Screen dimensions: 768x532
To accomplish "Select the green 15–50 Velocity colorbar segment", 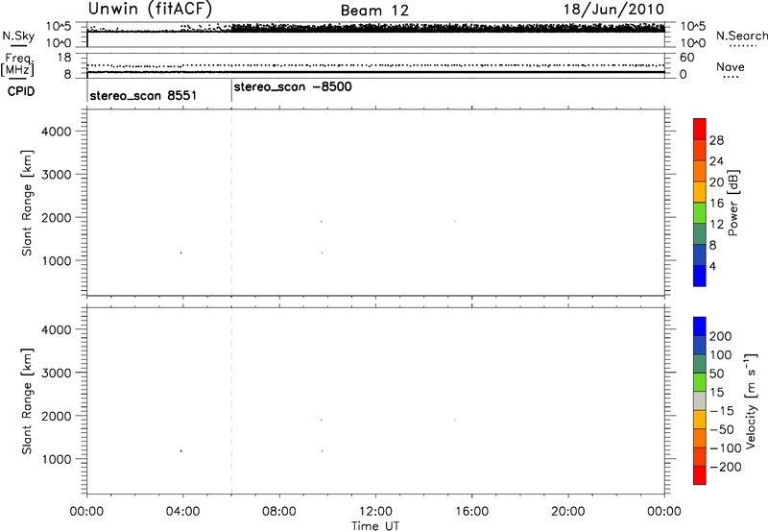I will [700, 382].
